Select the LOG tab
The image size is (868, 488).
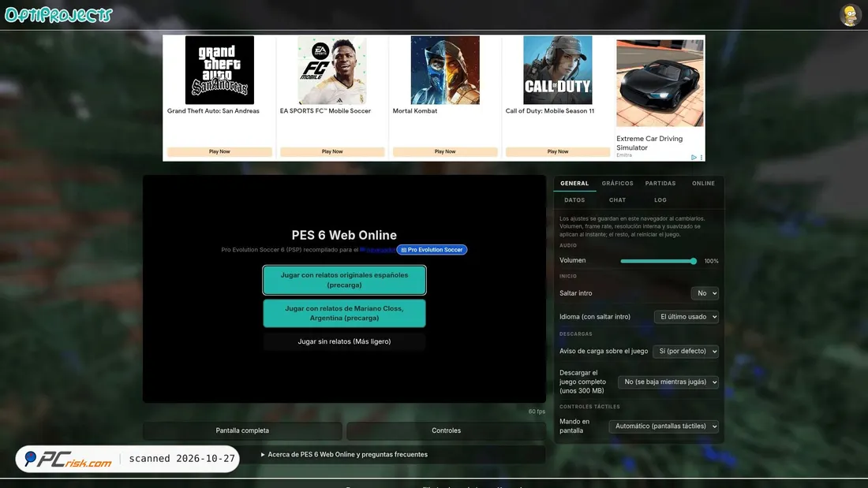point(660,200)
